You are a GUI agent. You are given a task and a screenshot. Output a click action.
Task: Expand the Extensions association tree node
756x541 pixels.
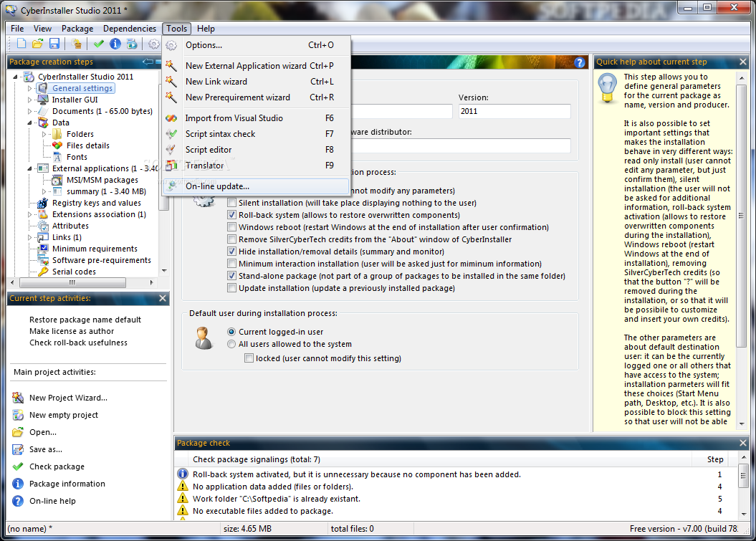(30, 214)
